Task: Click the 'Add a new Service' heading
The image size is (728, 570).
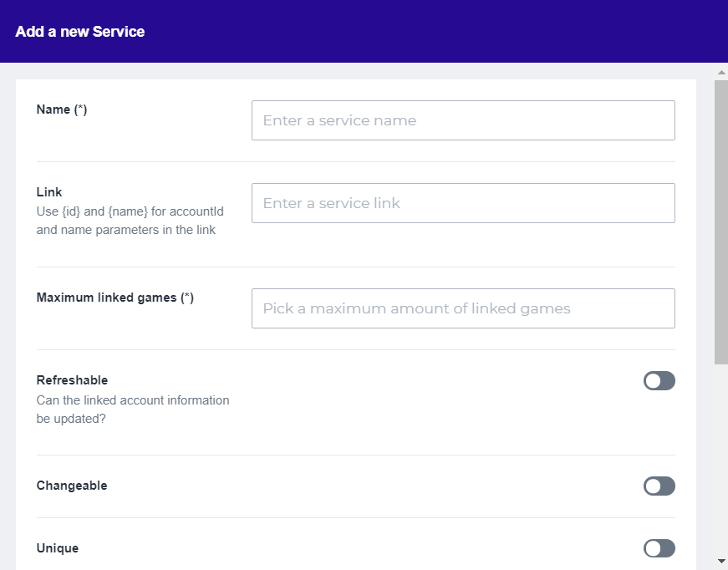Action: click(80, 32)
